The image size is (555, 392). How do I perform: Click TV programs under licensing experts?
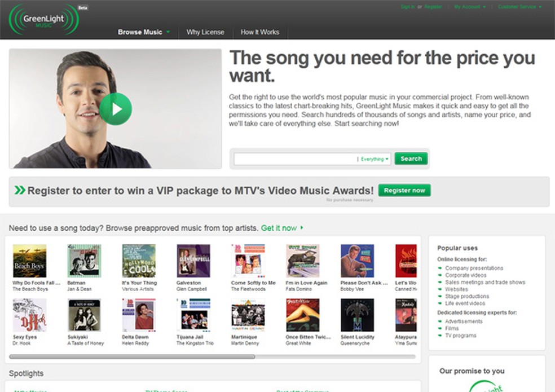click(460, 336)
